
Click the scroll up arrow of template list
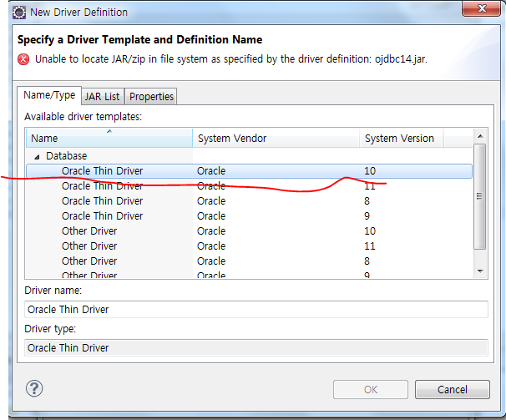[480, 136]
